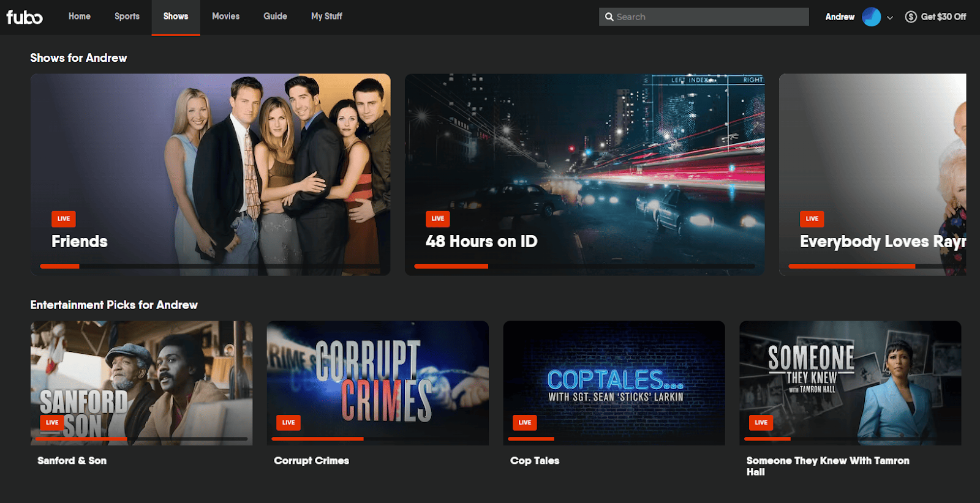Open the Sports tab
Screen dimensions: 980x503
127,17
